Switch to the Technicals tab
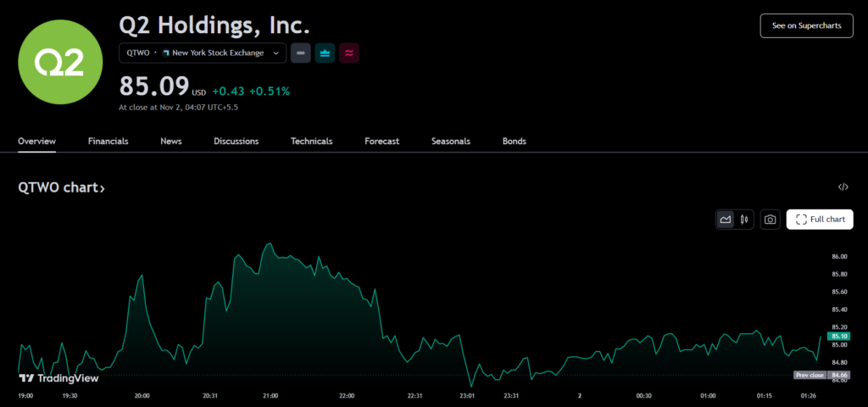The width and height of the screenshot is (868, 407). tap(312, 142)
